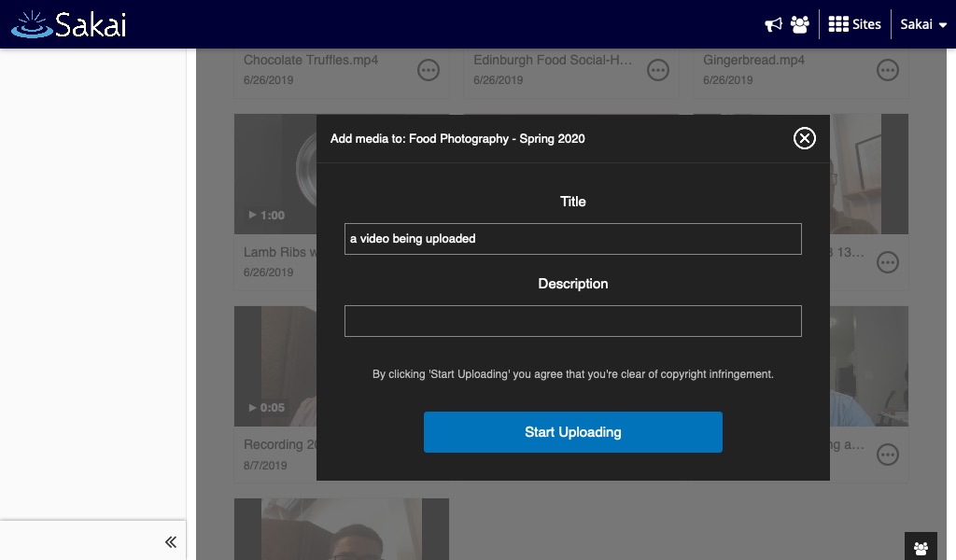Image resolution: width=956 pixels, height=560 pixels.
Task: Click the Lamb Ribs video title
Action: 280,252
